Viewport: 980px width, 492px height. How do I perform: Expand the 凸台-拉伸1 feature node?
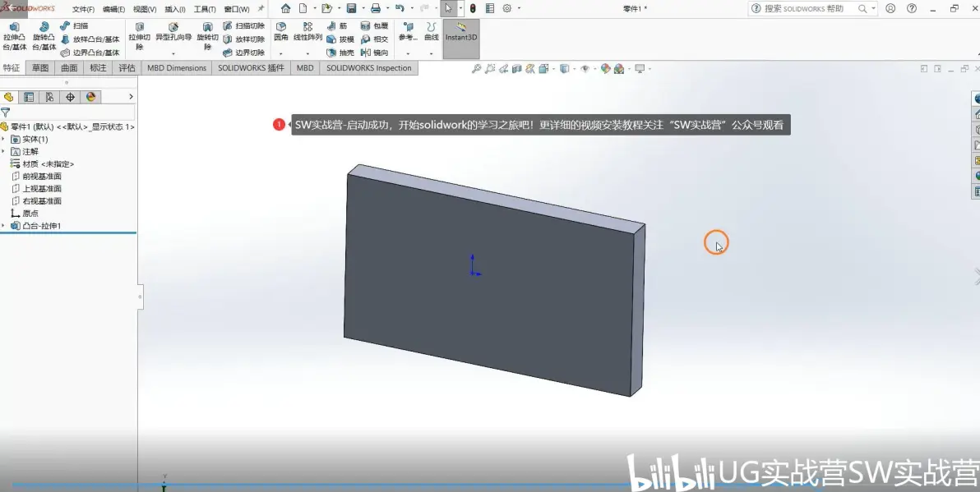coord(4,225)
